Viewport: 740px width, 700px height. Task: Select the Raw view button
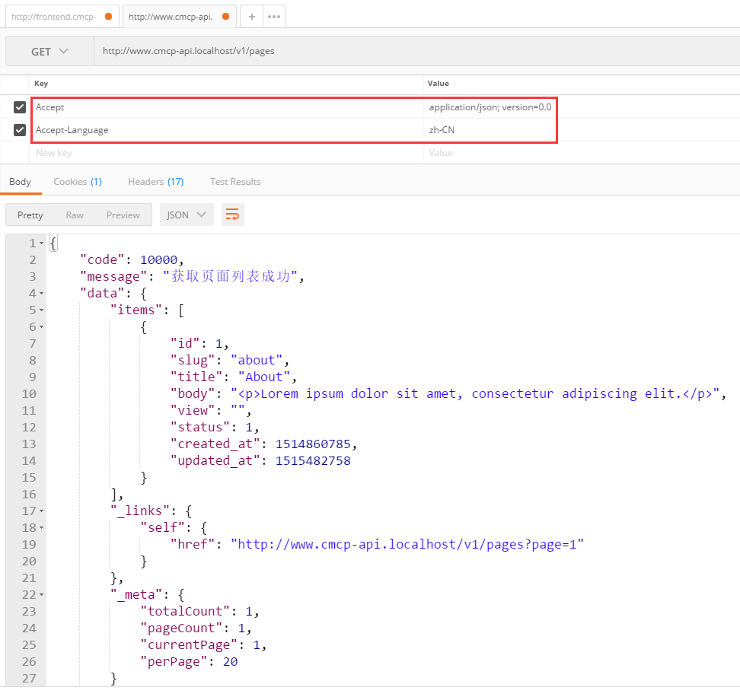pos(75,215)
